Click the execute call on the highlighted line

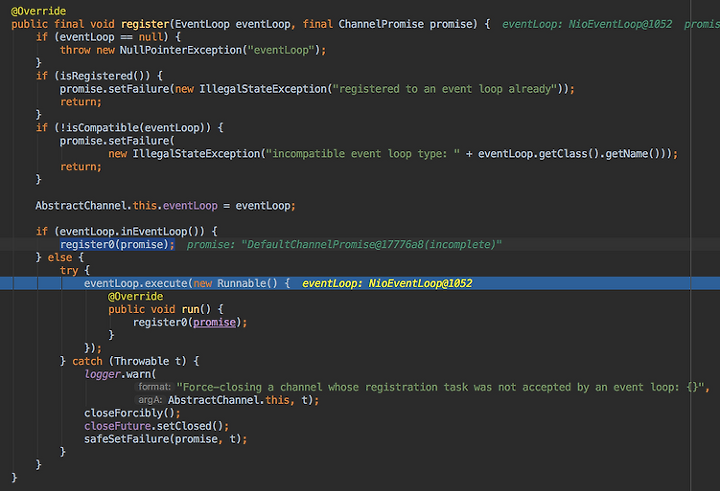[x=166, y=283]
